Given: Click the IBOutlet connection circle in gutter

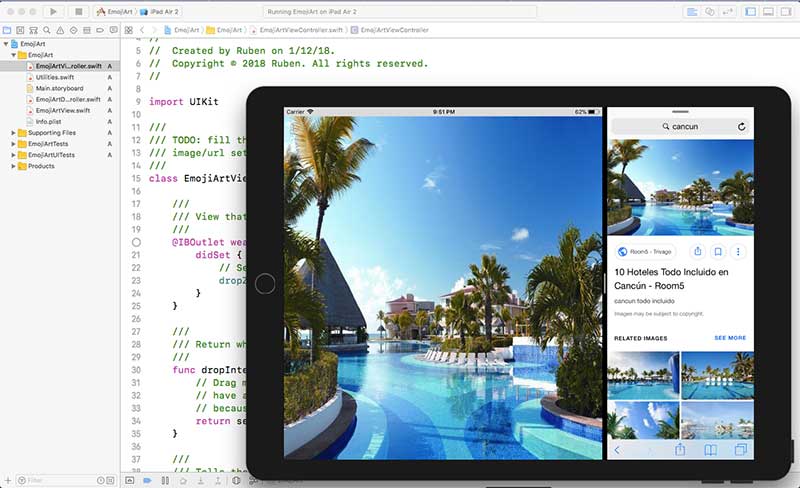Looking at the screenshot, I should pyautogui.click(x=136, y=242).
